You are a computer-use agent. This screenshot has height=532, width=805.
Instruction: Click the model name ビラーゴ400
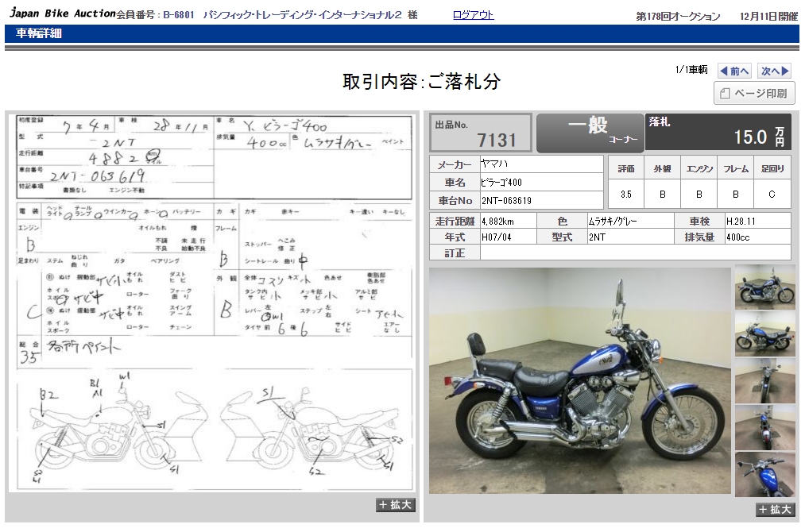501,182
